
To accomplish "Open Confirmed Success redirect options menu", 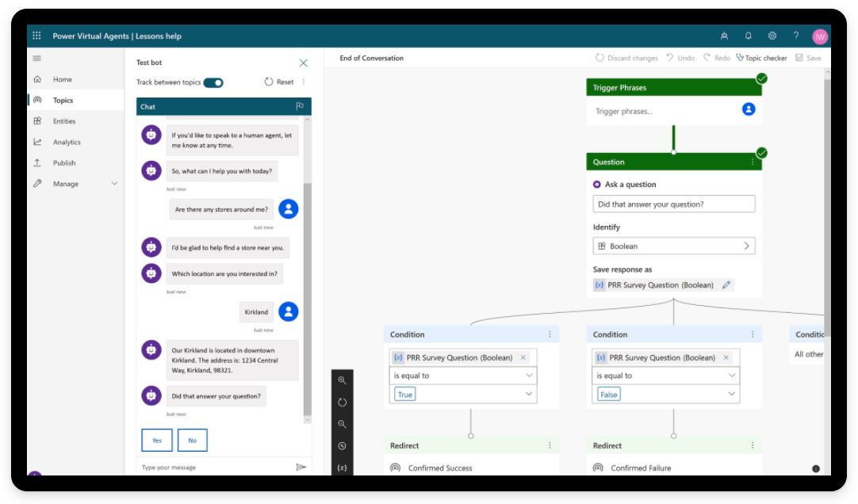I will click(550, 445).
